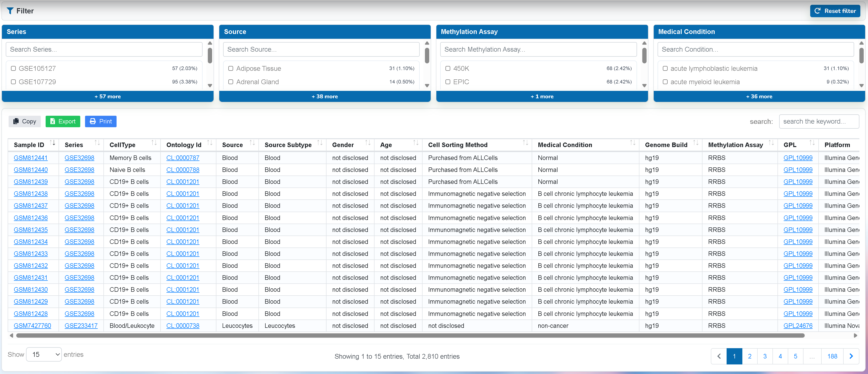This screenshot has width=868, height=374.
Task: Go to page 2 of results
Action: coord(749,356)
